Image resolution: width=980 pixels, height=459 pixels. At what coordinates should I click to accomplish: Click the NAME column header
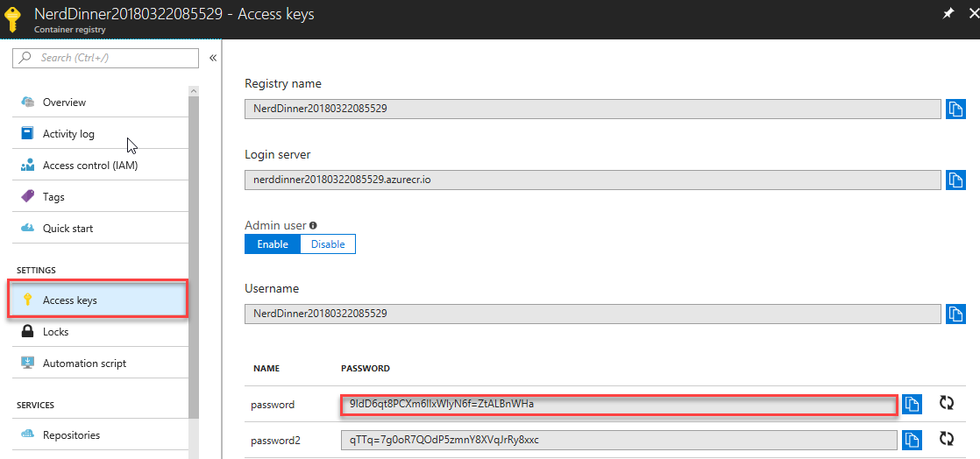pyautogui.click(x=266, y=369)
